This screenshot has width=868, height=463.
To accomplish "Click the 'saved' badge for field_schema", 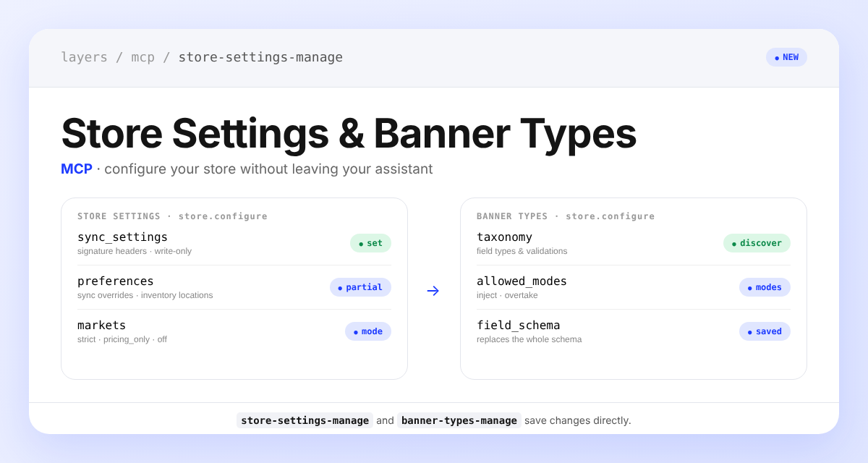I will [765, 331].
